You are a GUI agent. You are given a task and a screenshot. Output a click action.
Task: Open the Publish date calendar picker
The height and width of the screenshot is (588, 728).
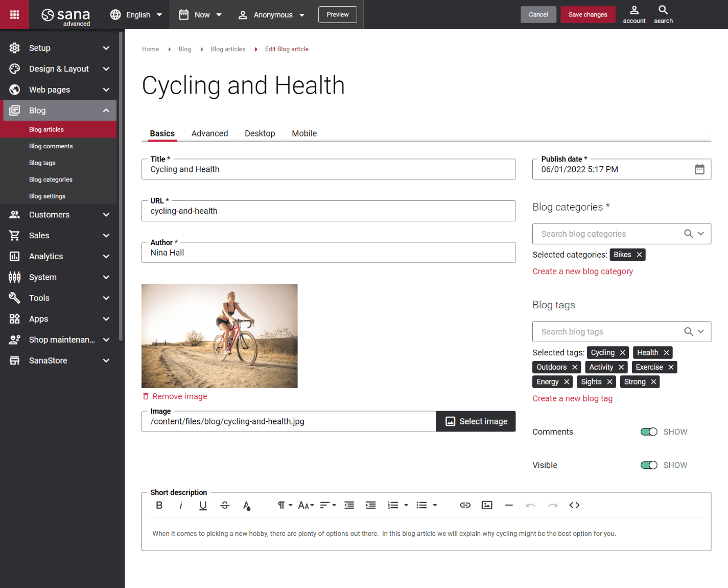pyautogui.click(x=698, y=169)
